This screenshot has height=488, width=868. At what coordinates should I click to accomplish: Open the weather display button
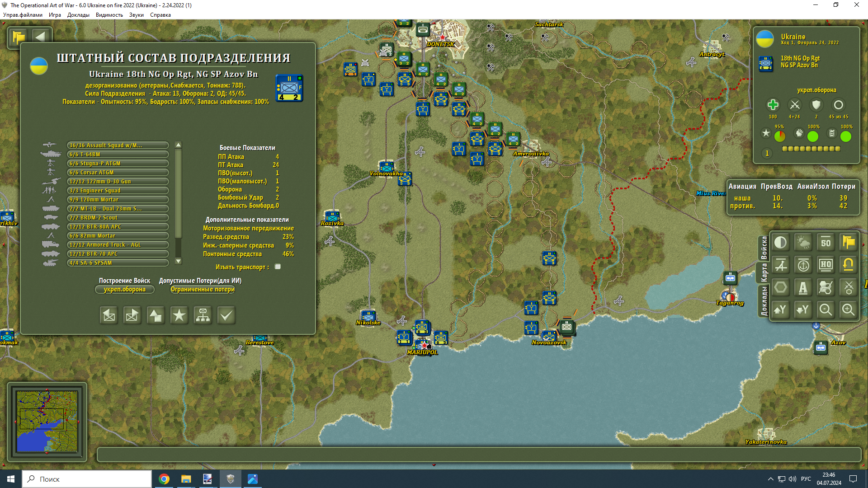click(x=803, y=243)
